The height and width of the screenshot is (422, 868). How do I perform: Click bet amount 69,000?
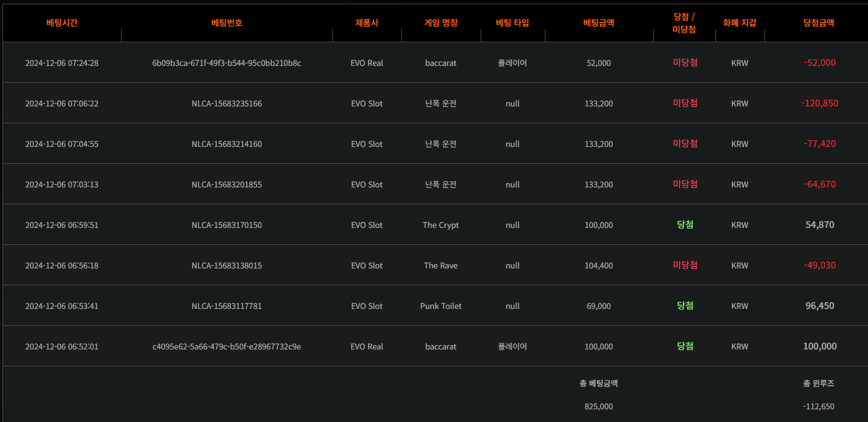tap(599, 306)
